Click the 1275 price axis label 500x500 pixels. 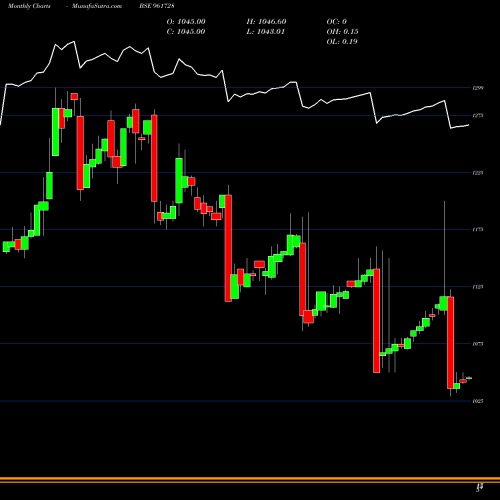(478, 116)
